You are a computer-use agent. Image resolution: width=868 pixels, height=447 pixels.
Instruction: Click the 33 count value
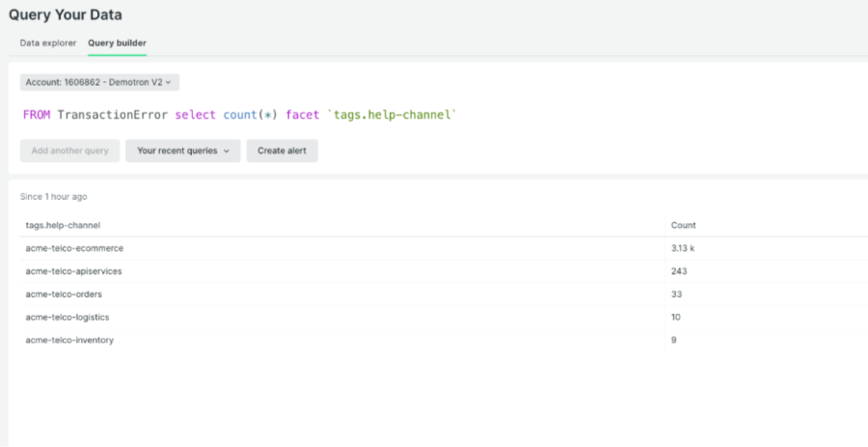pyautogui.click(x=676, y=294)
